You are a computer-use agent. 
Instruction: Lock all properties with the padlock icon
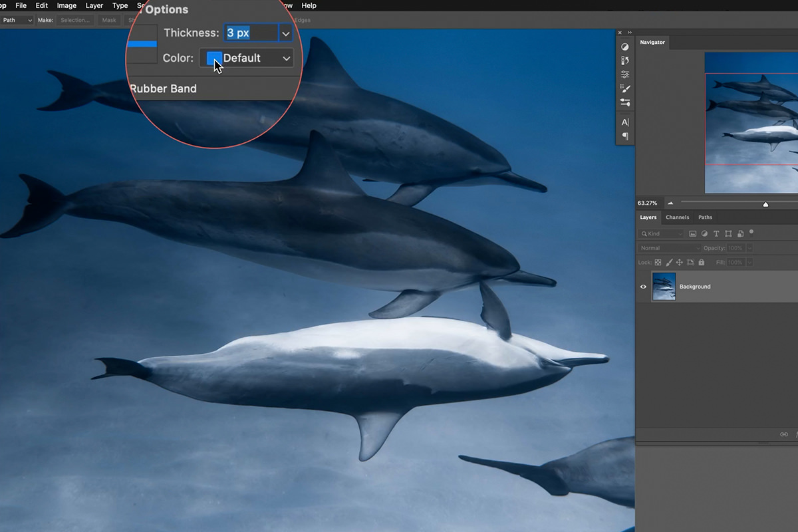pyautogui.click(x=701, y=262)
